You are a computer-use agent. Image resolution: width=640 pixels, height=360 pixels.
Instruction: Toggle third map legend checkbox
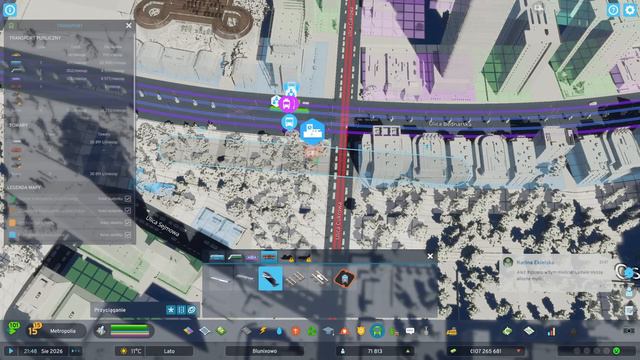coord(128,223)
